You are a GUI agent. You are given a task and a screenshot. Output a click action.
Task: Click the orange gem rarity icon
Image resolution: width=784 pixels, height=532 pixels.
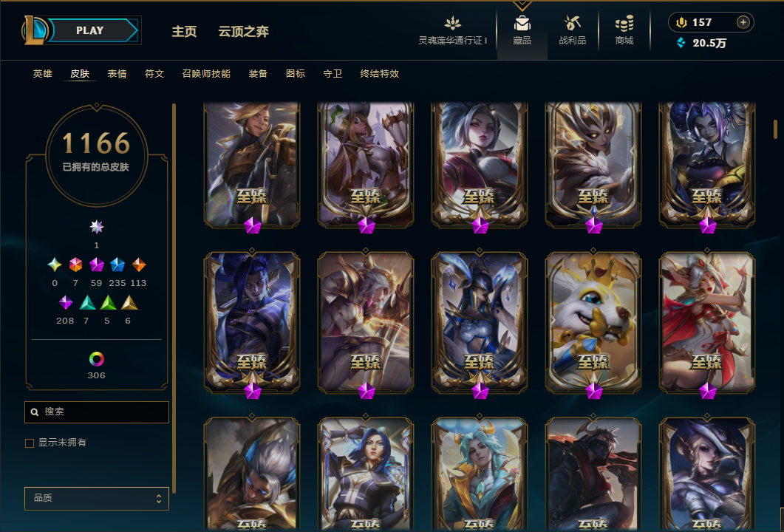(138, 265)
